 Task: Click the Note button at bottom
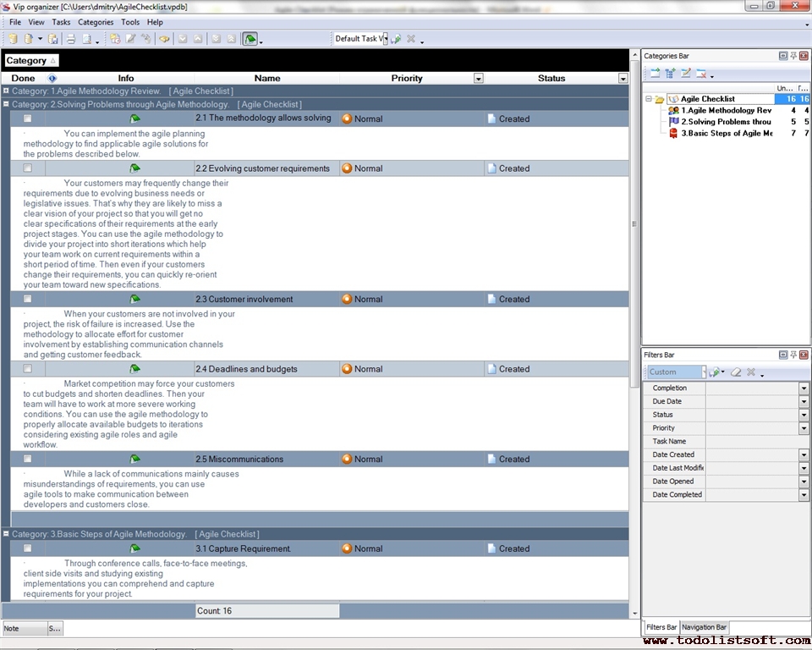(23, 628)
